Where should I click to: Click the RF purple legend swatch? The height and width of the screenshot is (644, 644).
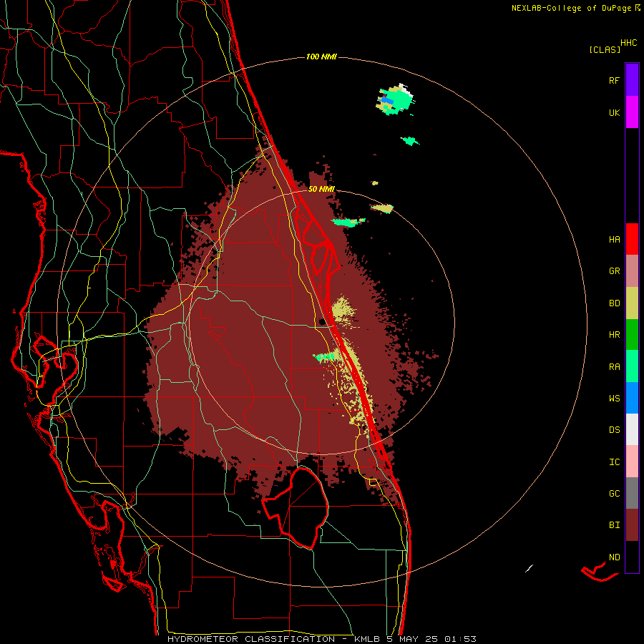click(632, 80)
